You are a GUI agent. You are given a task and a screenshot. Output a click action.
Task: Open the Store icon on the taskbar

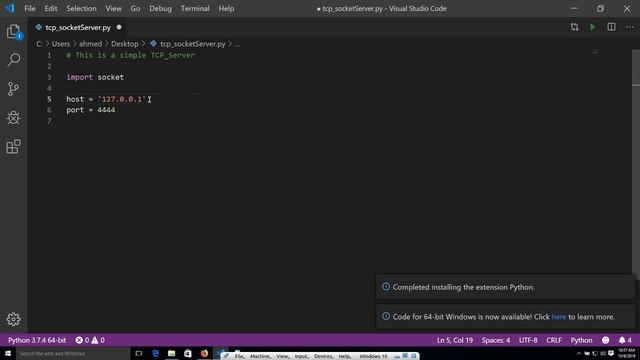188,353
